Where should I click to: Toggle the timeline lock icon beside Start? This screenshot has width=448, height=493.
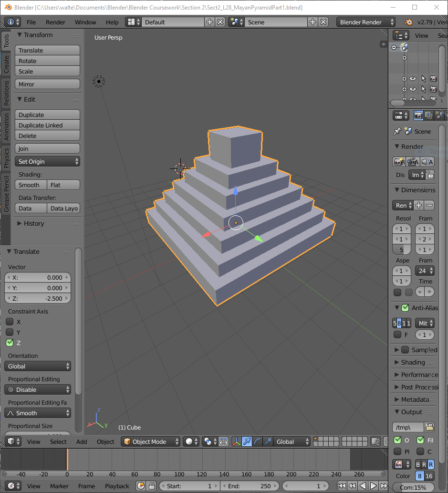point(152,486)
